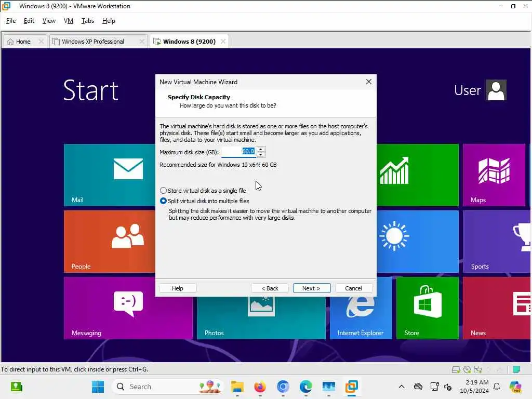Select 'Split virtual disk into multiple files'
The image size is (532, 399).
point(205,201)
